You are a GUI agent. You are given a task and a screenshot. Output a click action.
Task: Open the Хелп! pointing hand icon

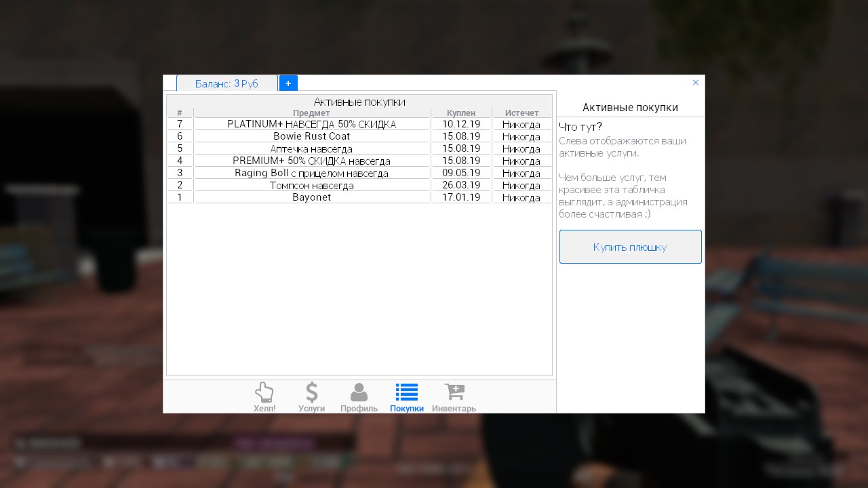(x=264, y=392)
